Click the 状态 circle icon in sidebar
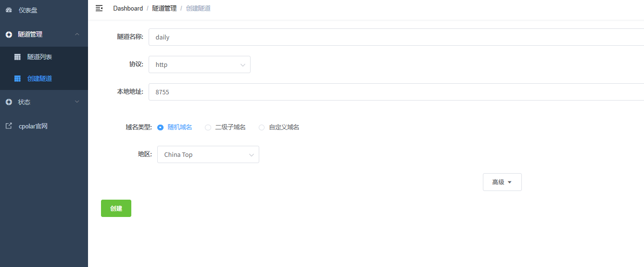This screenshot has height=267, width=644. pos(9,102)
